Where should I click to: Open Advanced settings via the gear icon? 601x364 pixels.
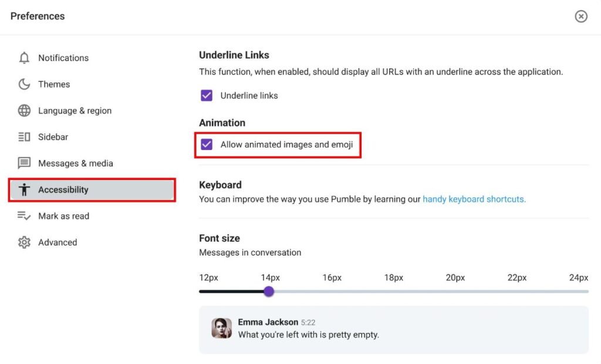(24, 242)
